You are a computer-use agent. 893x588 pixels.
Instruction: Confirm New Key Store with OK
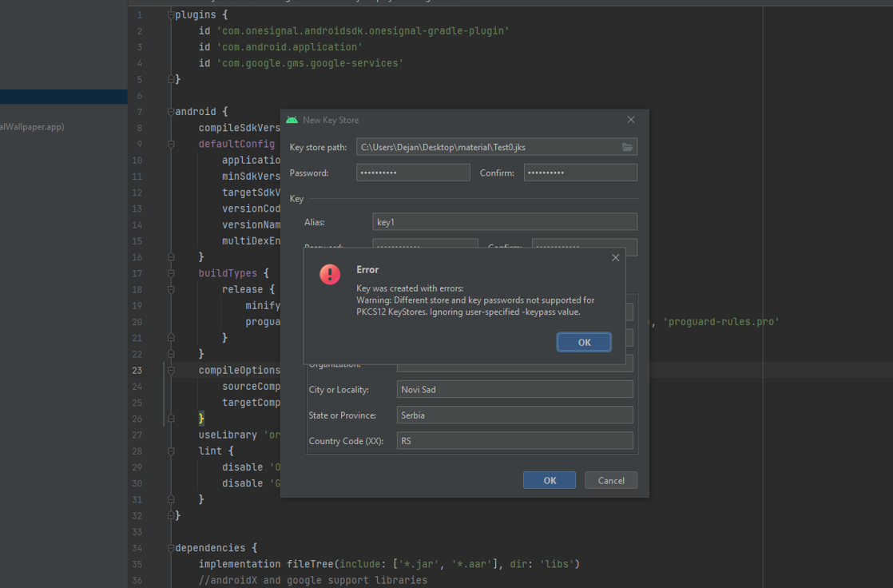550,480
